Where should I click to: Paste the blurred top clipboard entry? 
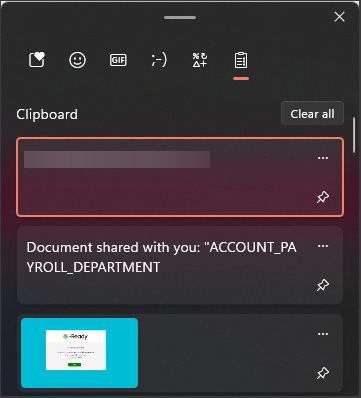(180, 177)
